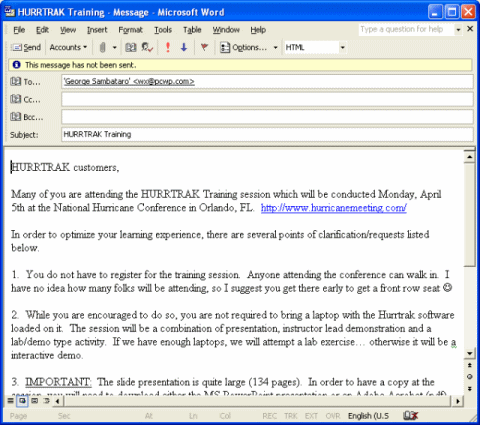Open message Options button

(x=243, y=48)
